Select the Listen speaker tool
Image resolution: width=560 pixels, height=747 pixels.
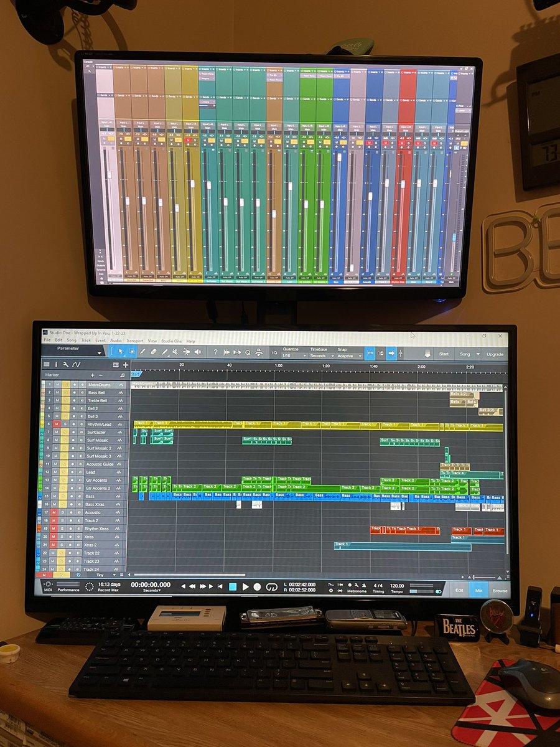click(x=198, y=352)
